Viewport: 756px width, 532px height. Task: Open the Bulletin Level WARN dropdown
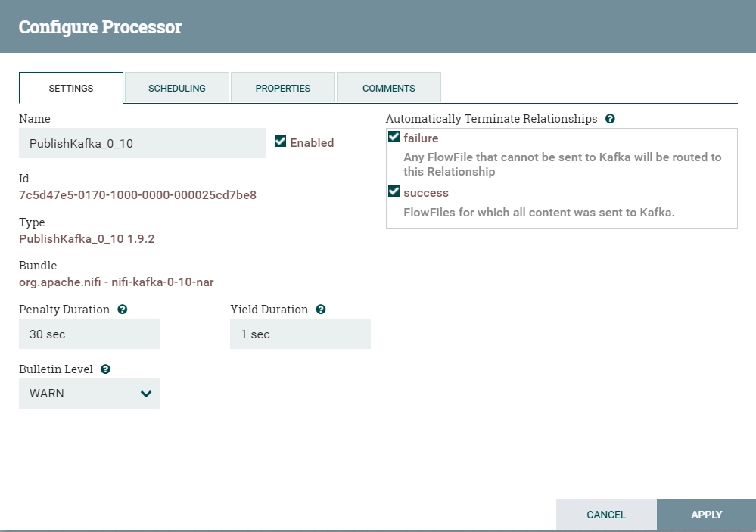point(89,394)
